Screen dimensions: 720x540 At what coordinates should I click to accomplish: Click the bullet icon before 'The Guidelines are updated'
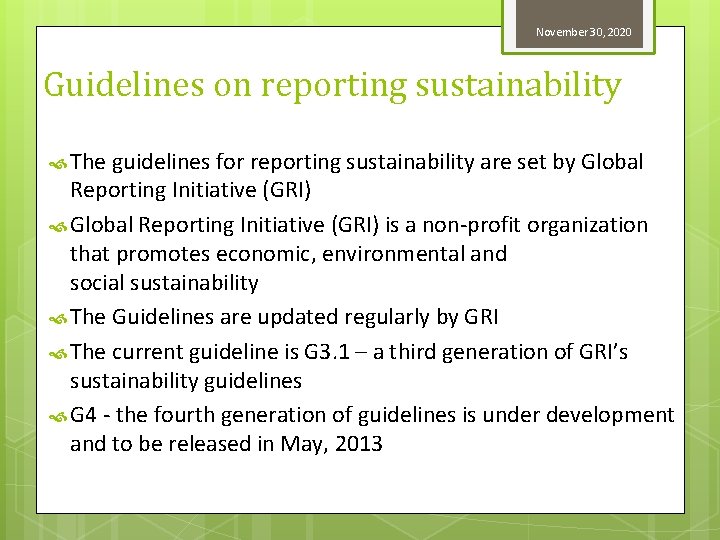pos(58,319)
